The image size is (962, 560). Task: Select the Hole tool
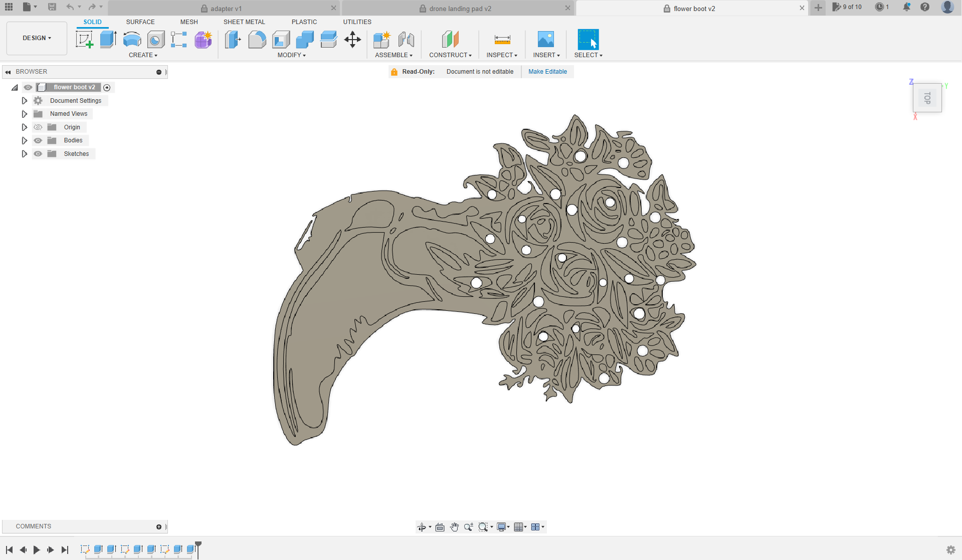pyautogui.click(x=156, y=39)
